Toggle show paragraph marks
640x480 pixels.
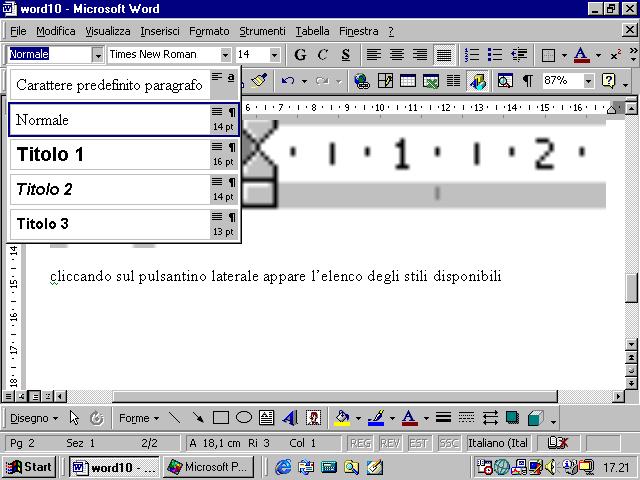tap(528, 81)
